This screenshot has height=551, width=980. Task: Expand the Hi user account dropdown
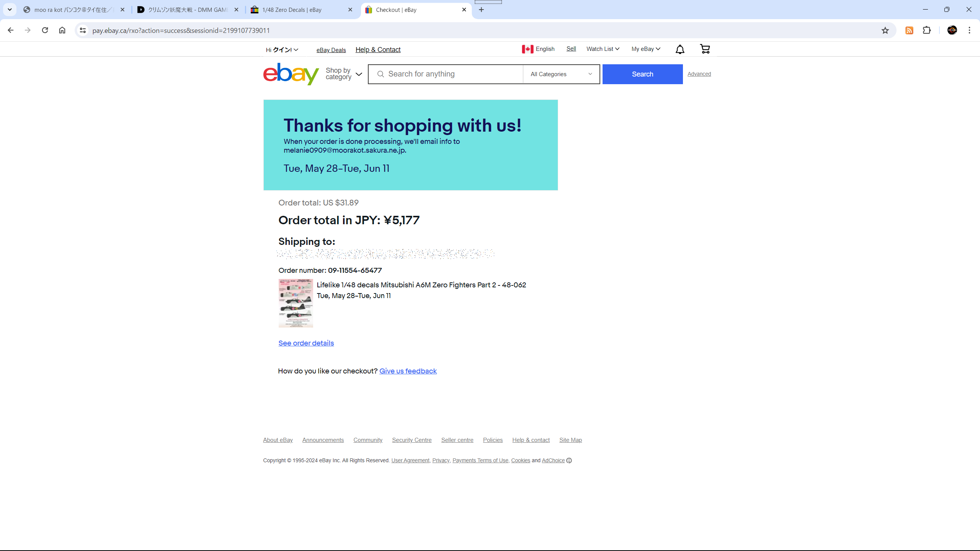coord(282,50)
